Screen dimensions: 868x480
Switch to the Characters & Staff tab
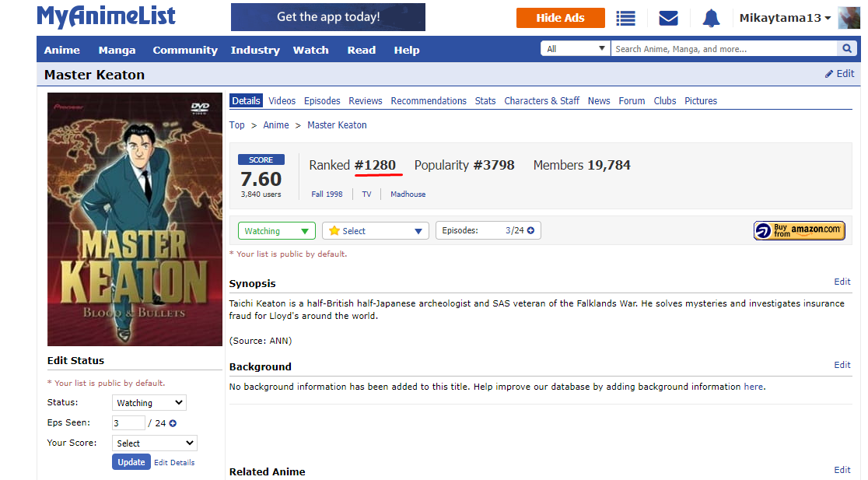(541, 101)
